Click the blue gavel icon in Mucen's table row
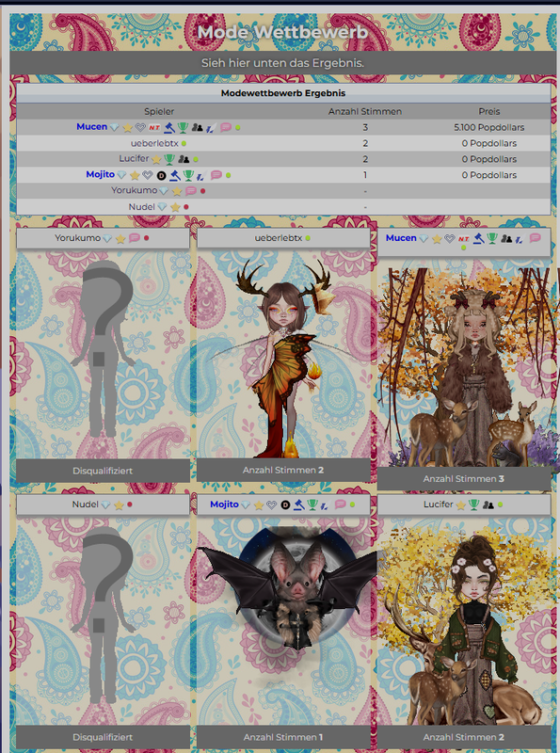 (x=169, y=127)
